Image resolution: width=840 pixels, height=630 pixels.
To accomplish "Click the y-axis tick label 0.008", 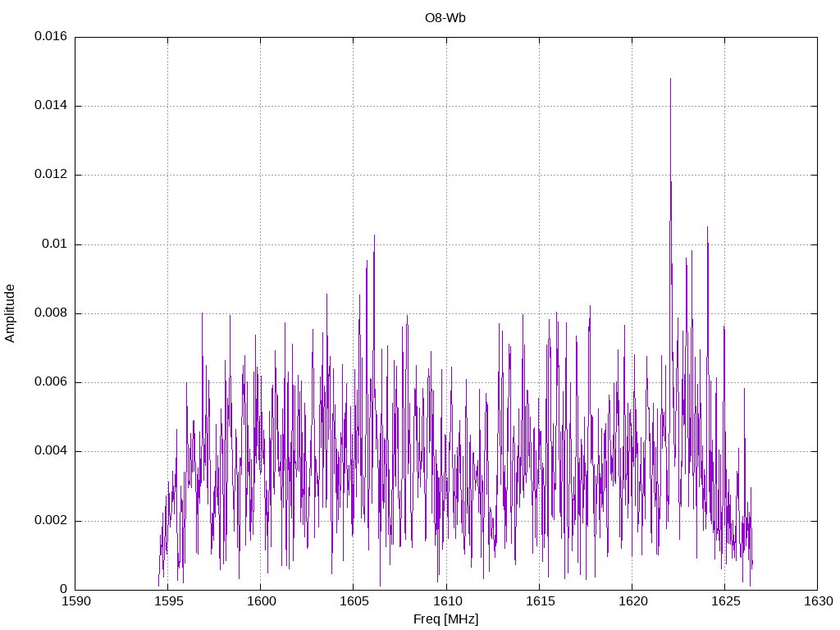I will [x=51, y=313].
